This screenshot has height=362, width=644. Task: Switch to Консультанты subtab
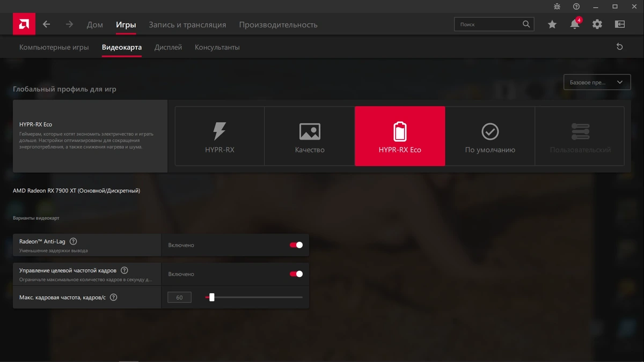[x=217, y=47]
